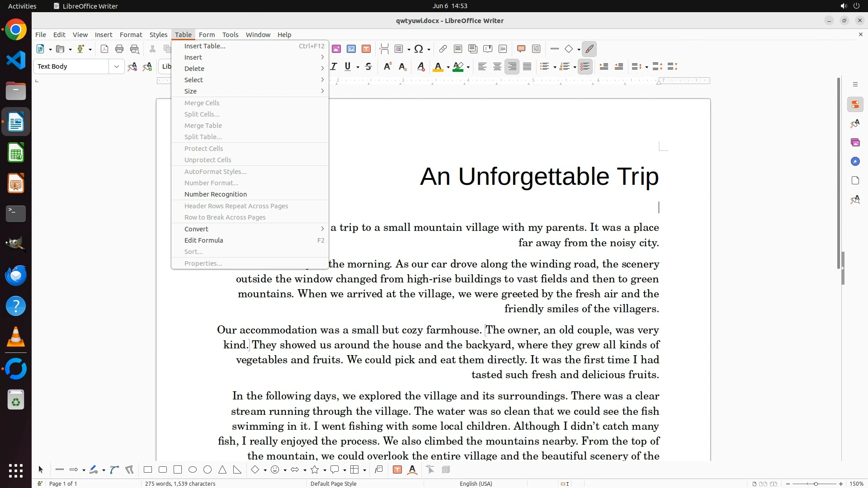Viewport: 868px width, 488px height.
Task: Toggle the Underline formatting button
Action: pos(347,67)
